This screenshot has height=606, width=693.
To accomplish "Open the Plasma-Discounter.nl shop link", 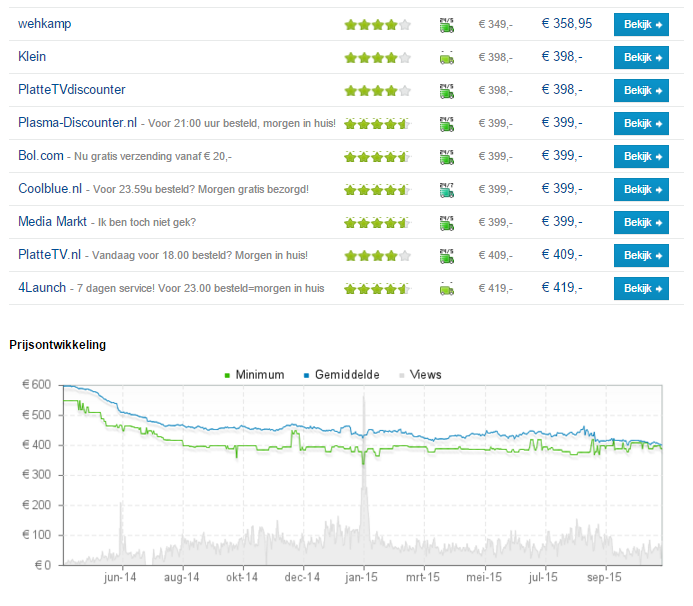I will (x=77, y=122).
